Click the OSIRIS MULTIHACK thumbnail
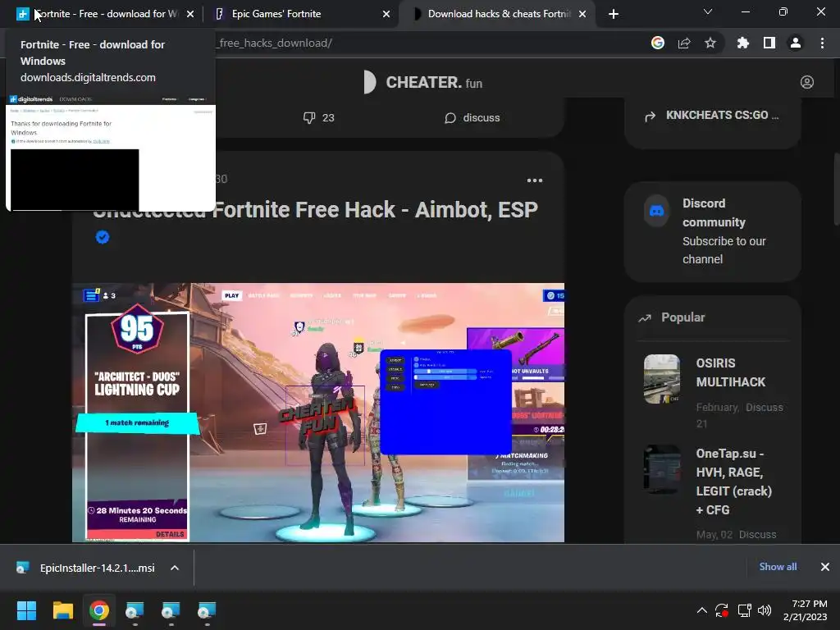 point(662,379)
